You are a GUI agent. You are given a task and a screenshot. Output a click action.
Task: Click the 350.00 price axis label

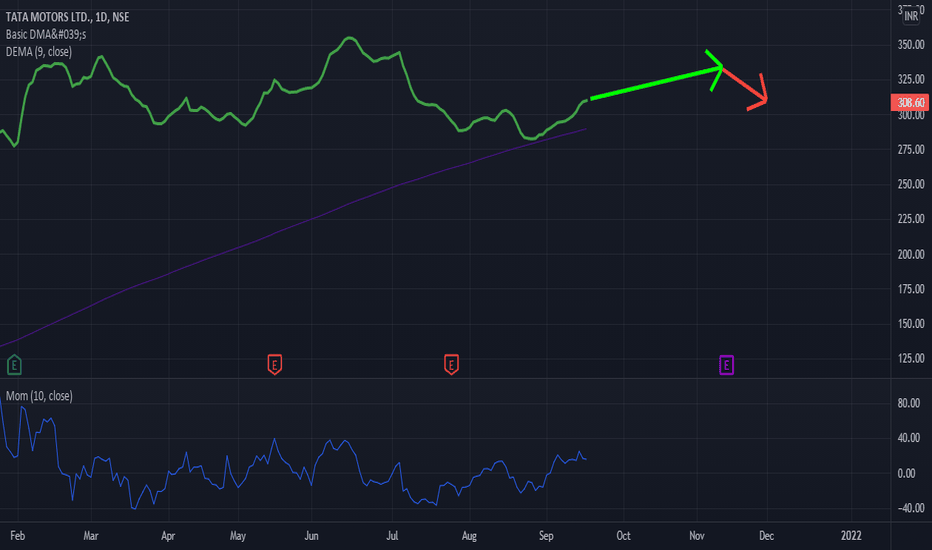click(911, 45)
